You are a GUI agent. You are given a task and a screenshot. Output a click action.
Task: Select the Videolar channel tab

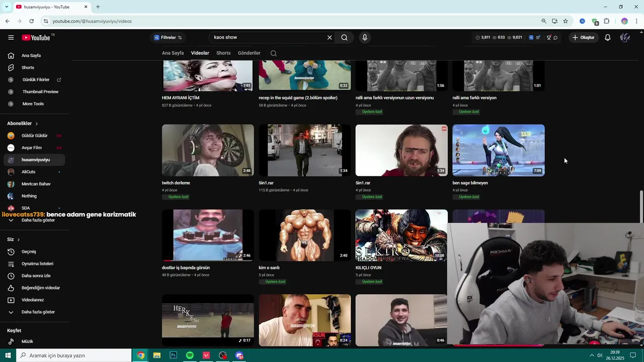[x=200, y=53]
